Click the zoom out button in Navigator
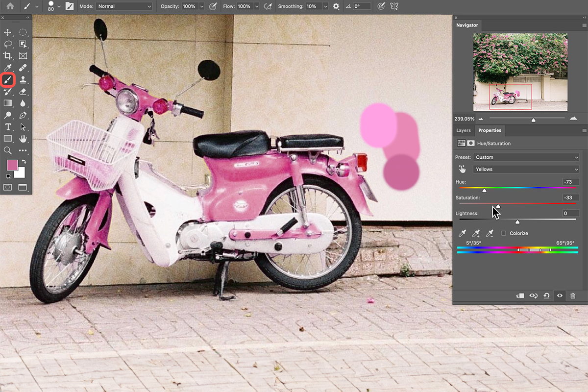Viewport: 588px width, 392px height. click(x=481, y=119)
